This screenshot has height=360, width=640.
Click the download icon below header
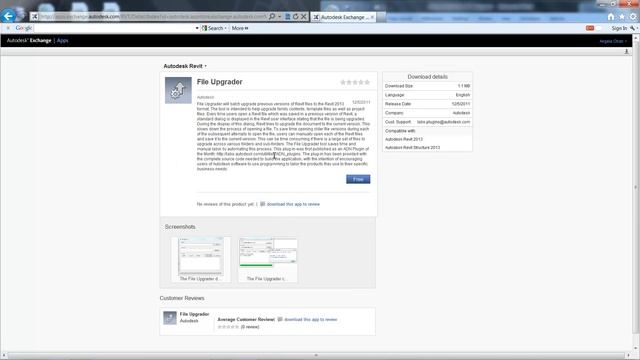point(627,51)
